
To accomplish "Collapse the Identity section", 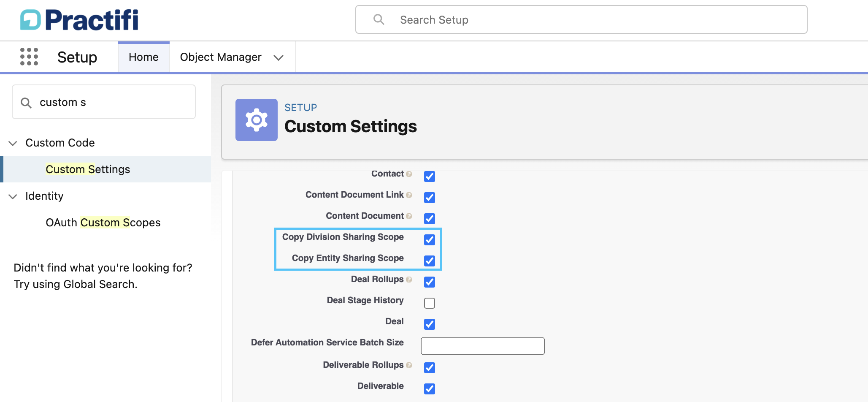I will 12,196.
